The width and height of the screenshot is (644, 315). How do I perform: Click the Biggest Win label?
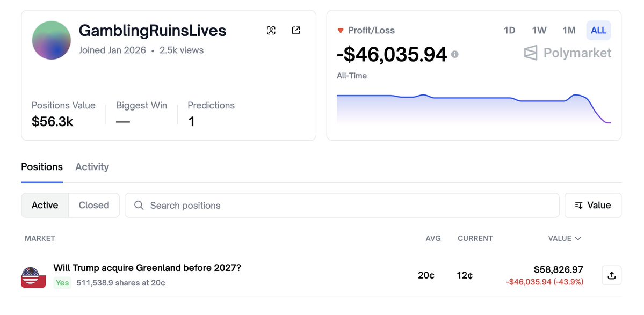tap(141, 105)
